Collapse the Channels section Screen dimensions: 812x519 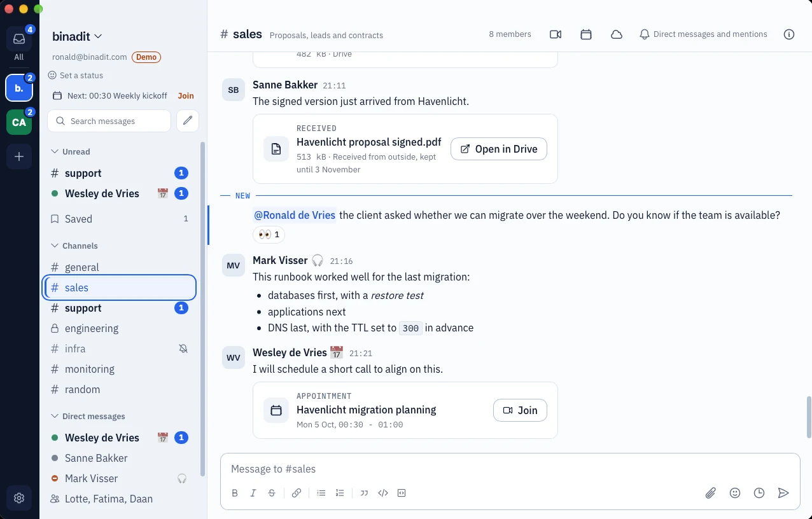coord(74,246)
